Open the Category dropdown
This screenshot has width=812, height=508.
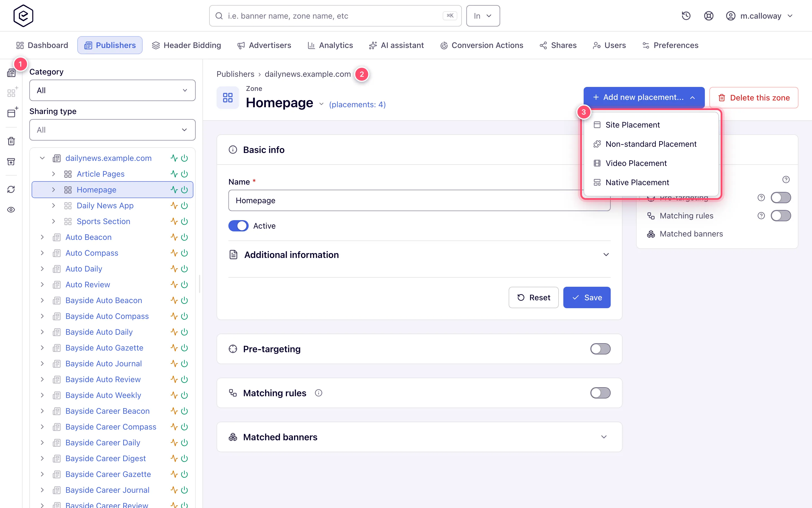coord(112,90)
